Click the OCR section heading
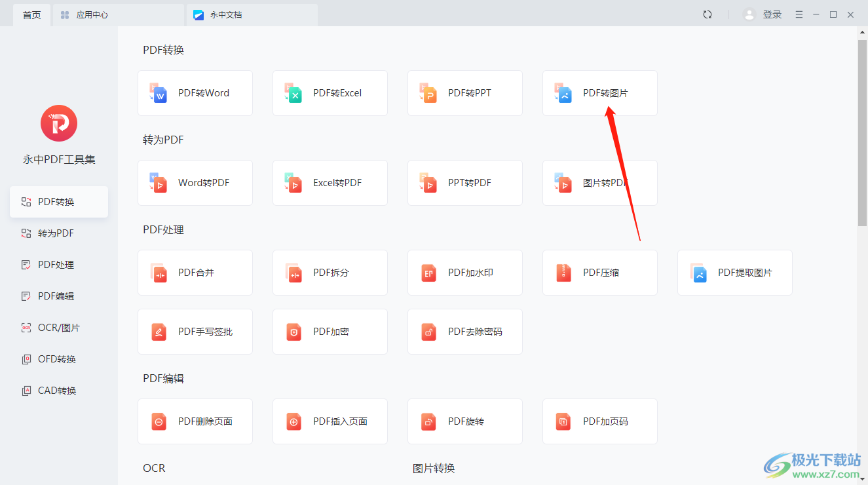 (154, 469)
